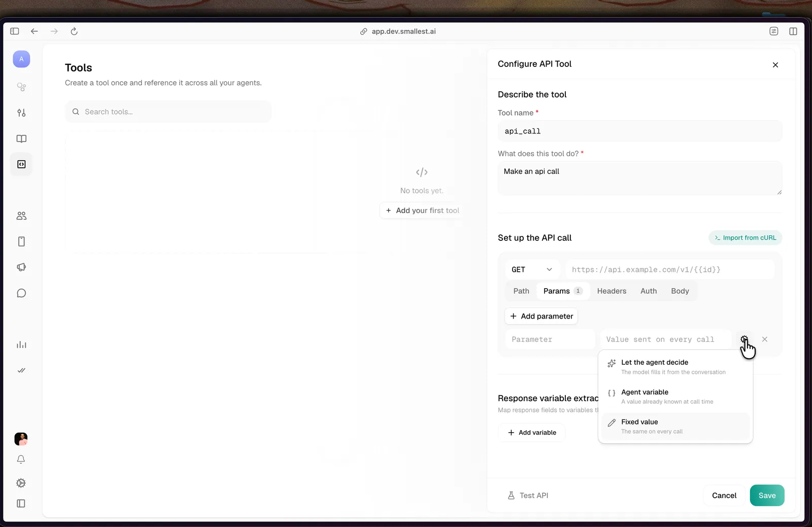Click Import from cURL button
This screenshot has width=812, height=527.
coord(745,238)
